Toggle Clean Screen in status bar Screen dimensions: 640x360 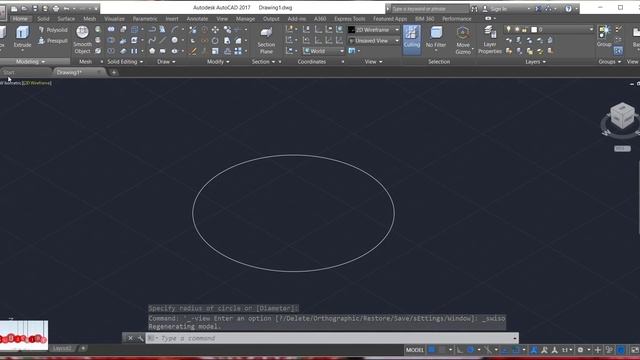pyautogui.click(x=635, y=350)
